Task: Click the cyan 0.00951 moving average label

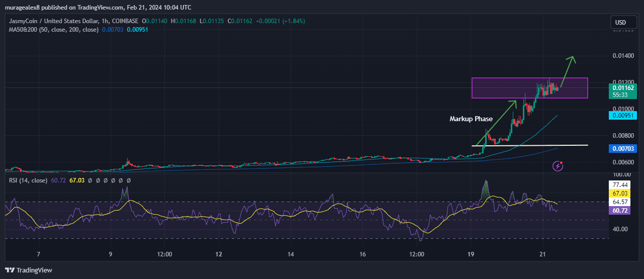Action: click(622, 116)
